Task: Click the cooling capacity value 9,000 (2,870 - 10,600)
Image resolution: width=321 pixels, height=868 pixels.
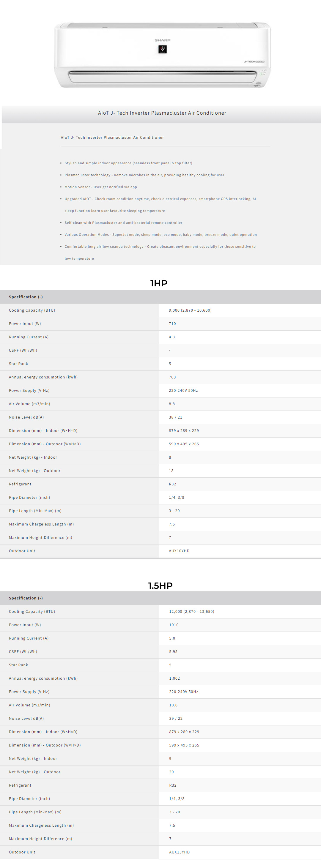Action: [x=190, y=310]
